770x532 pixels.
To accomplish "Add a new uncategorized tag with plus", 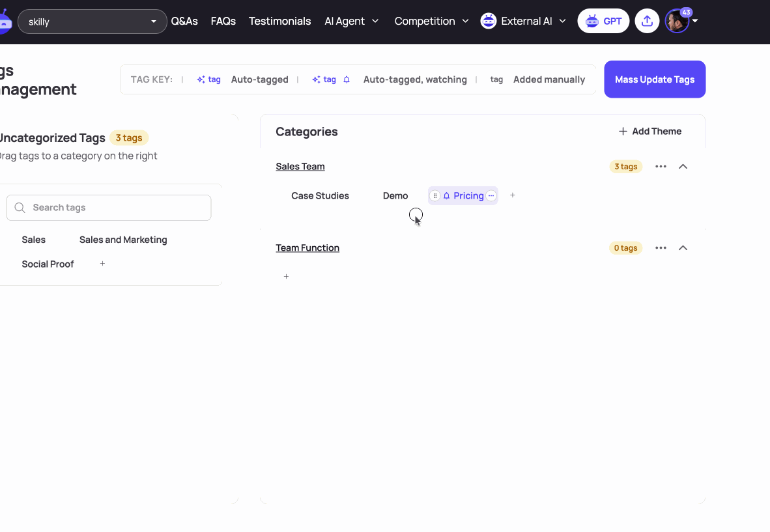I will pos(103,264).
